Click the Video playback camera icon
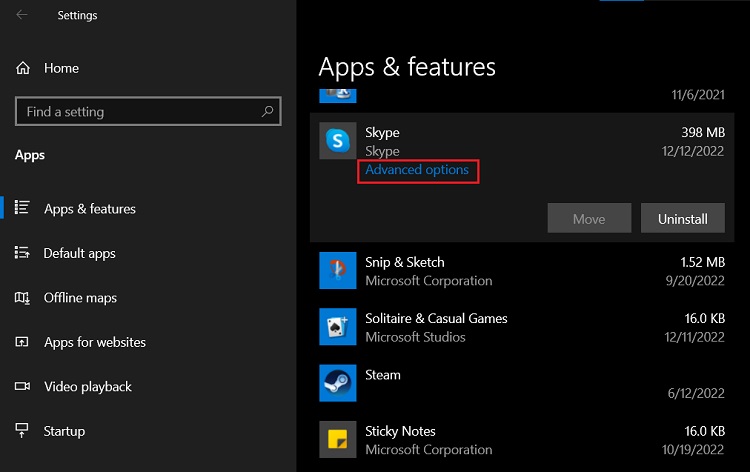This screenshot has height=472, width=750. point(22,386)
